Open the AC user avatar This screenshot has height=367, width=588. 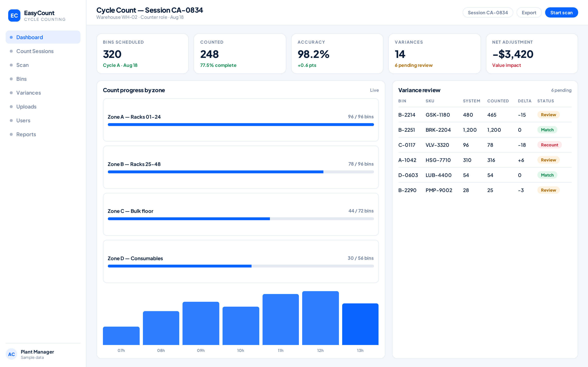[x=11, y=354]
